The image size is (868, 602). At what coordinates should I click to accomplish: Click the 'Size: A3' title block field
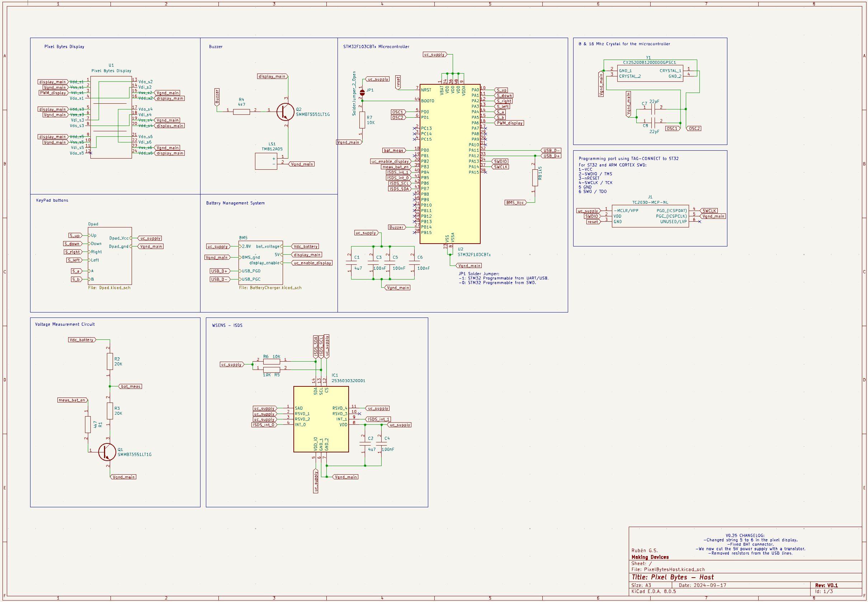(x=641, y=585)
